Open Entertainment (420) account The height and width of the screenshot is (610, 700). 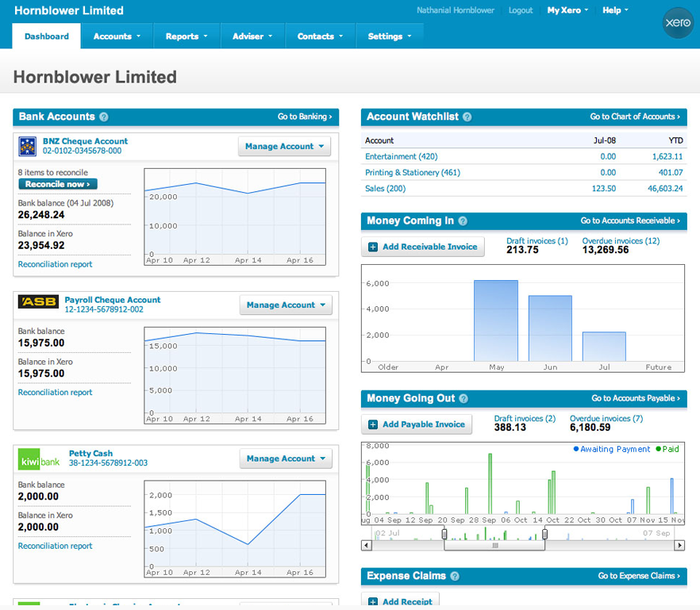pyautogui.click(x=402, y=156)
